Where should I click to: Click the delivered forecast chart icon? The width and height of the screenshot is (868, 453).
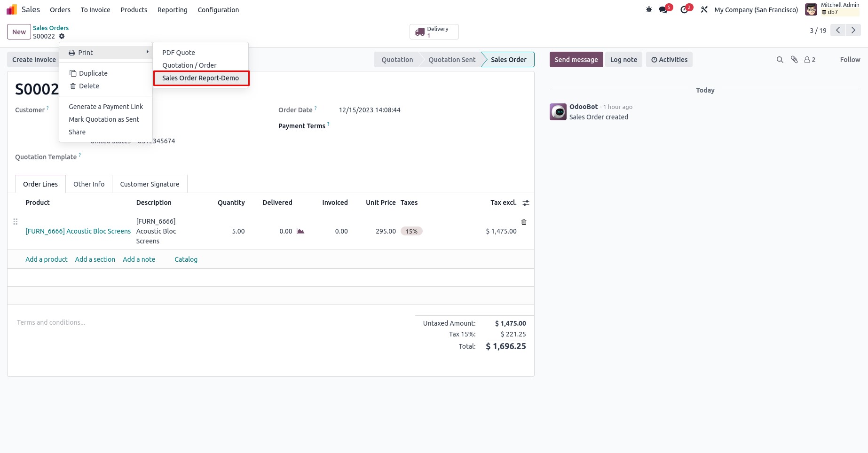(300, 231)
